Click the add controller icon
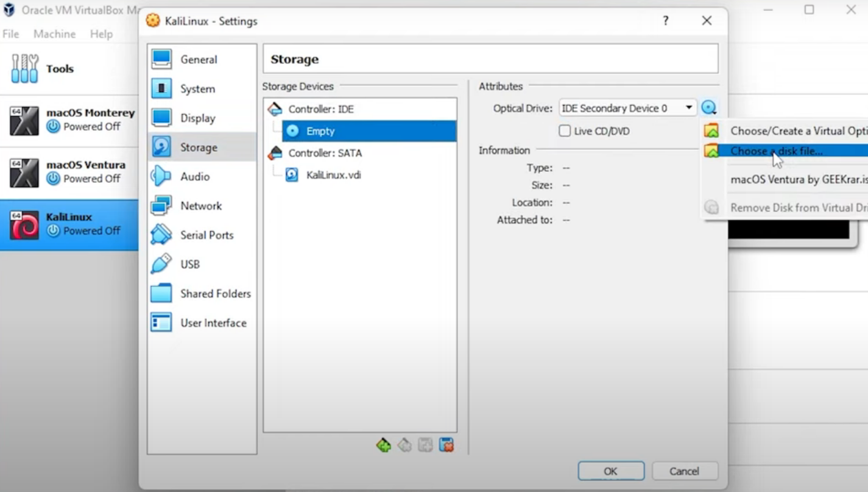 [383, 446]
